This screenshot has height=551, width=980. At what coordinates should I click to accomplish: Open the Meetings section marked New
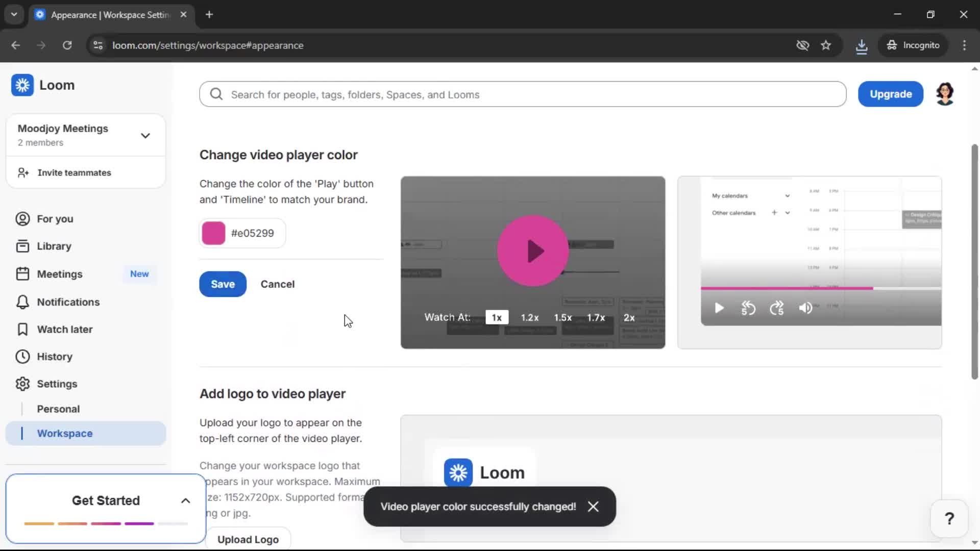60,274
